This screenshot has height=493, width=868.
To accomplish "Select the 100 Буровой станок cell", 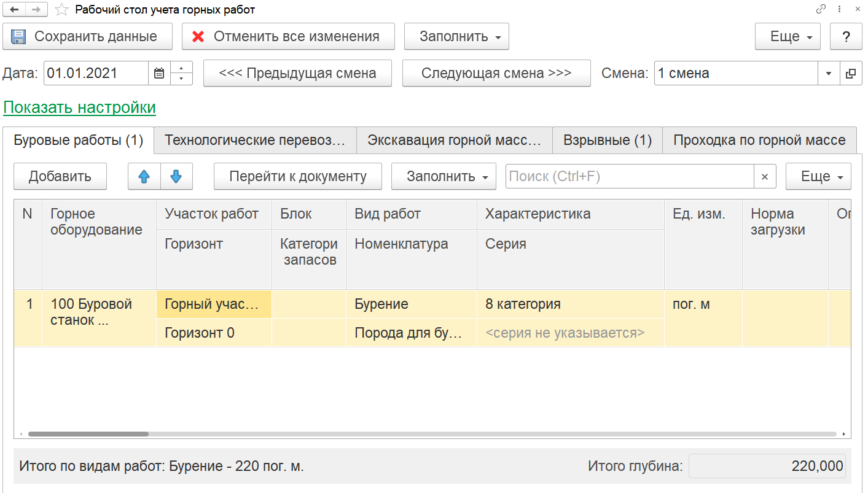I will (x=99, y=318).
